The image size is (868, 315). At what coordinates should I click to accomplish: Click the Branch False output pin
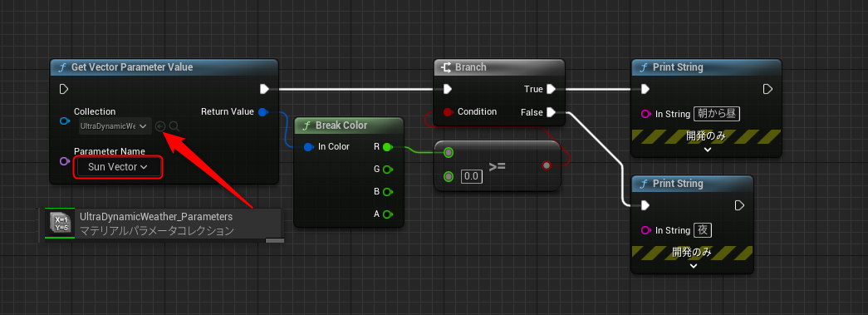point(550,112)
